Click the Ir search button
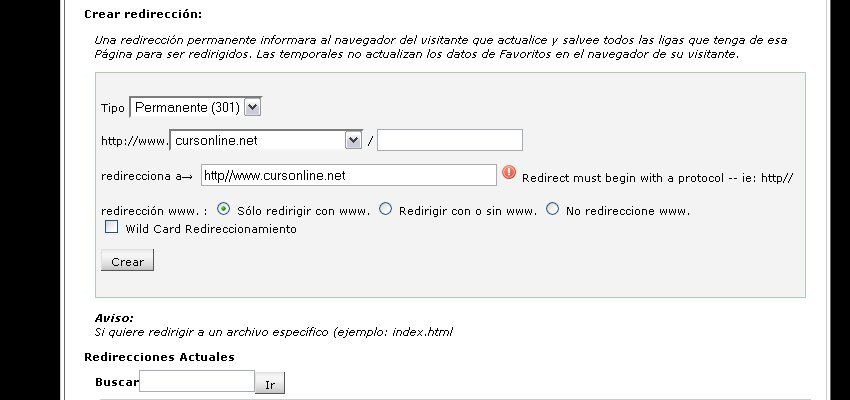 (269, 383)
